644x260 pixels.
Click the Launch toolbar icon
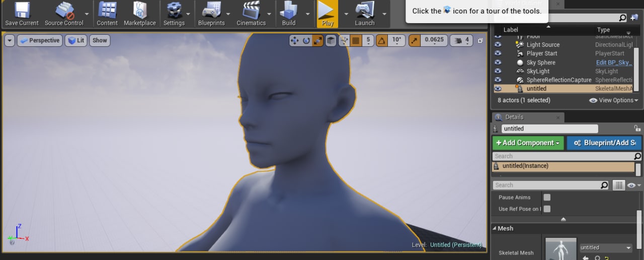[365, 14]
